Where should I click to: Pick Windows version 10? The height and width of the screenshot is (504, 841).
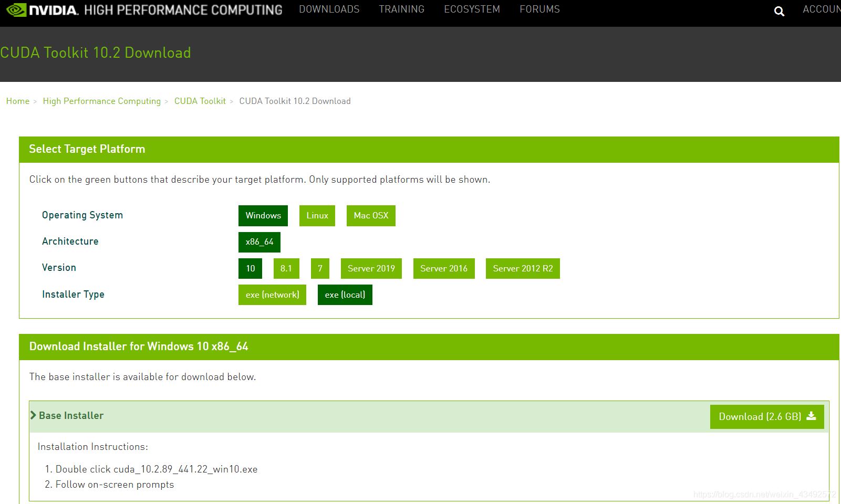[x=250, y=268]
